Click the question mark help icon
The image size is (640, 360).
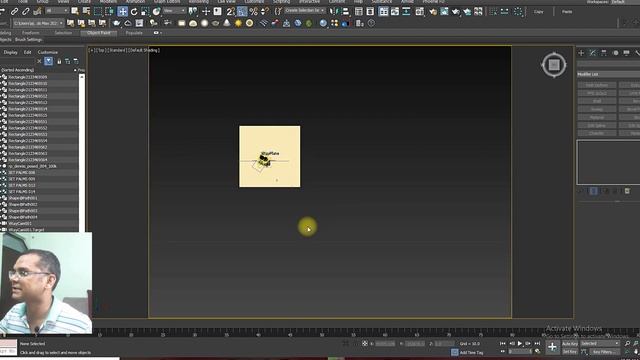coord(371,23)
